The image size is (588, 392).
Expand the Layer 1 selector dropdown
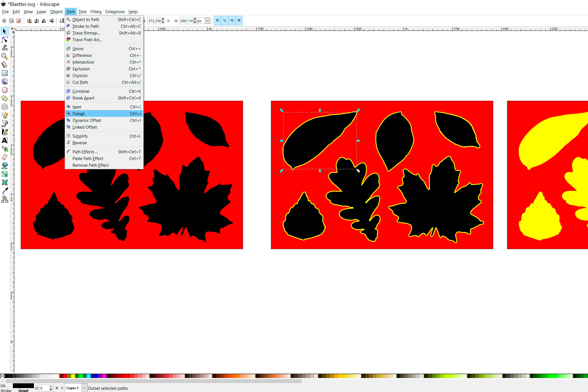[84, 388]
